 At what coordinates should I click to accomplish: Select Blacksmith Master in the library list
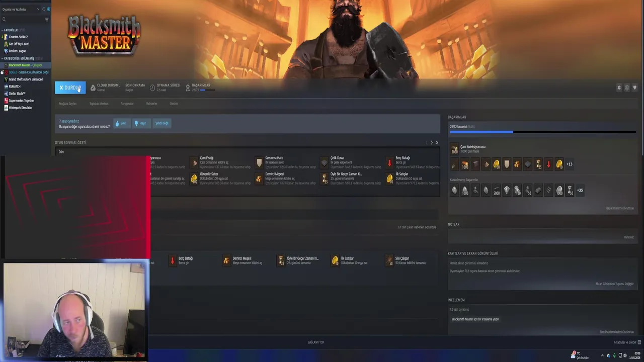point(25,65)
